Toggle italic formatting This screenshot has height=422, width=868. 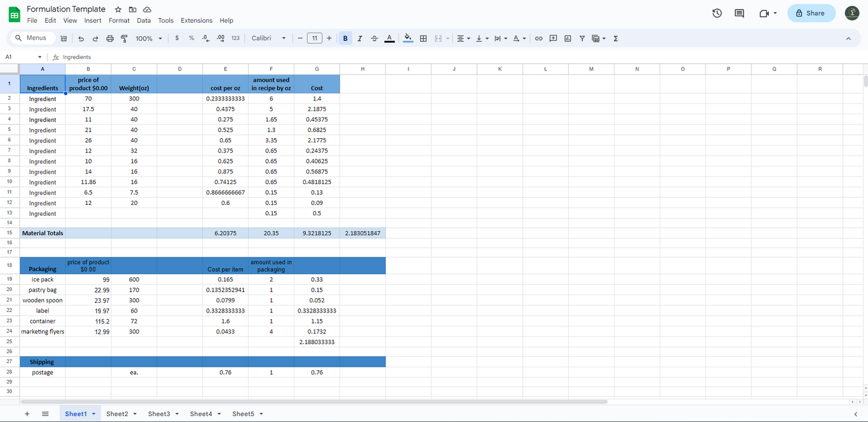pyautogui.click(x=360, y=38)
